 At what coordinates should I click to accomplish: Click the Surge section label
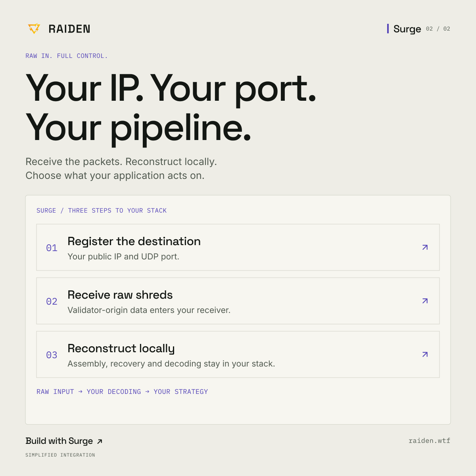click(x=407, y=29)
